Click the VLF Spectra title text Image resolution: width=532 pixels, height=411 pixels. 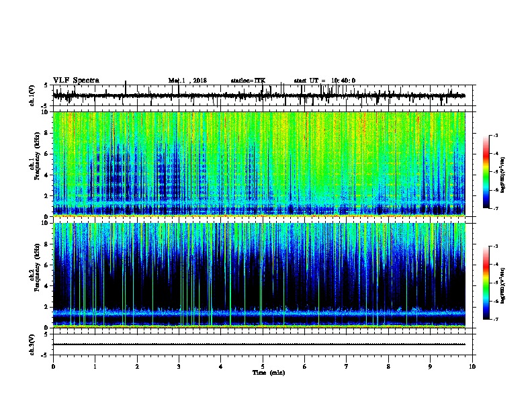click(76, 81)
